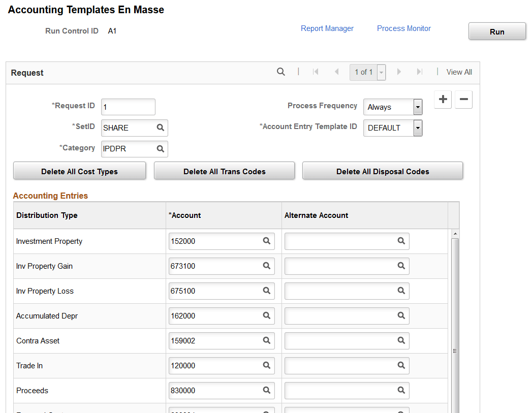Open Account lookup for Investment Property row
Viewport: 532px width, 413px height.
tap(266, 241)
